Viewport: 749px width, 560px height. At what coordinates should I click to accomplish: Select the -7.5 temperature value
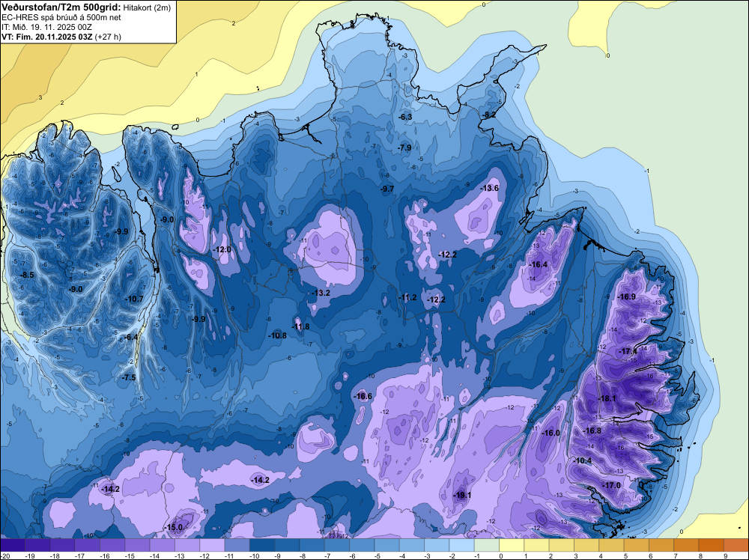(x=129, y=377)
